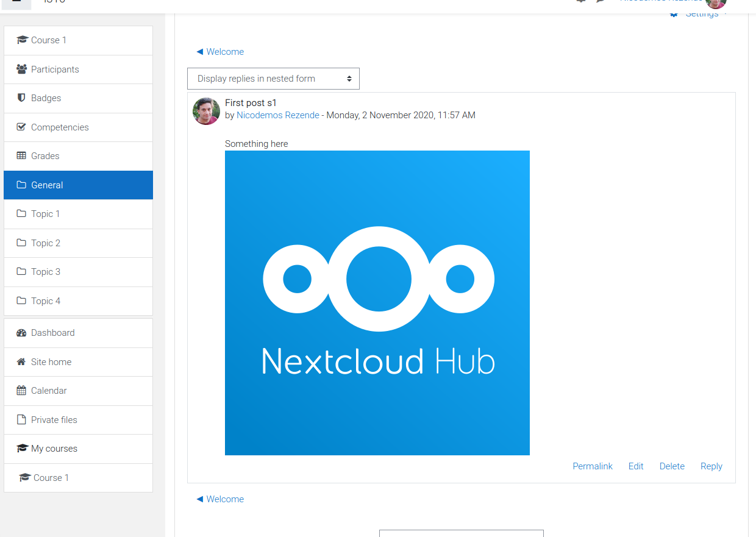Click the 'Something here' post text

coord(257,144)
